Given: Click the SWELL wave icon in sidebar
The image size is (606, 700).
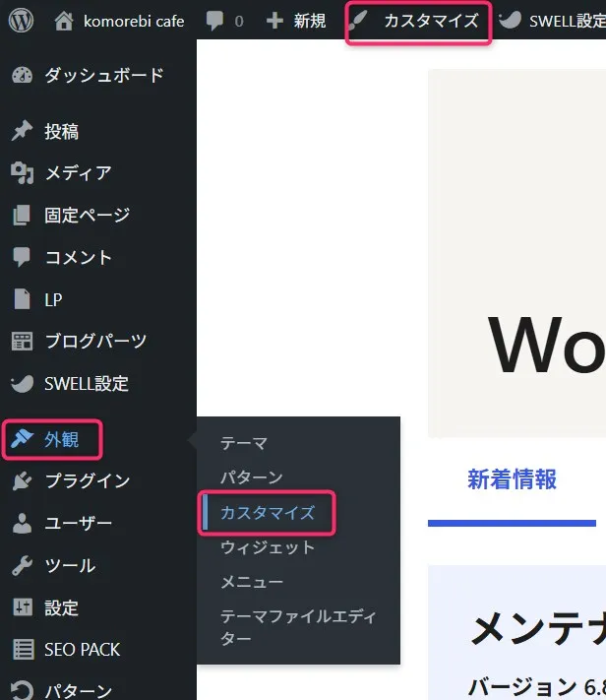Looking at the screenshot, I should (x=22, y=383).
